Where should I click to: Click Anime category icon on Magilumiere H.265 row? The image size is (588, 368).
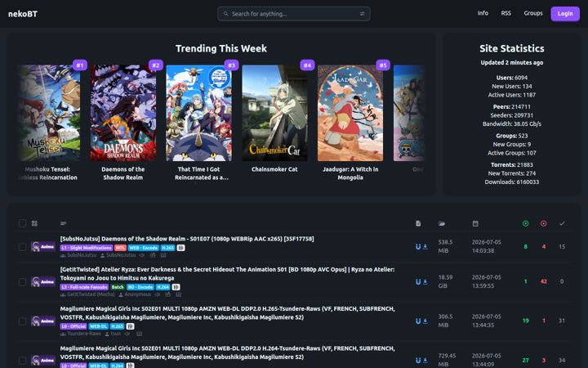(43, 321)
